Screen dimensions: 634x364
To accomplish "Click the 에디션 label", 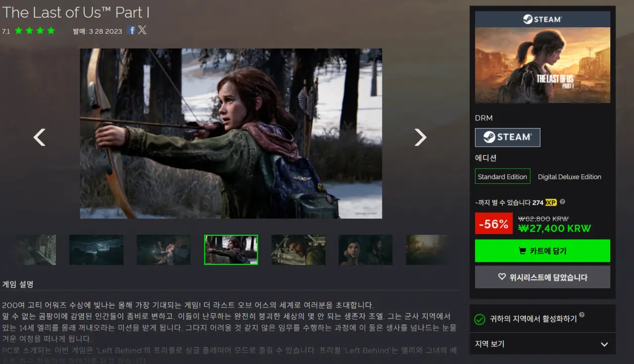I will tap(486, 158).
